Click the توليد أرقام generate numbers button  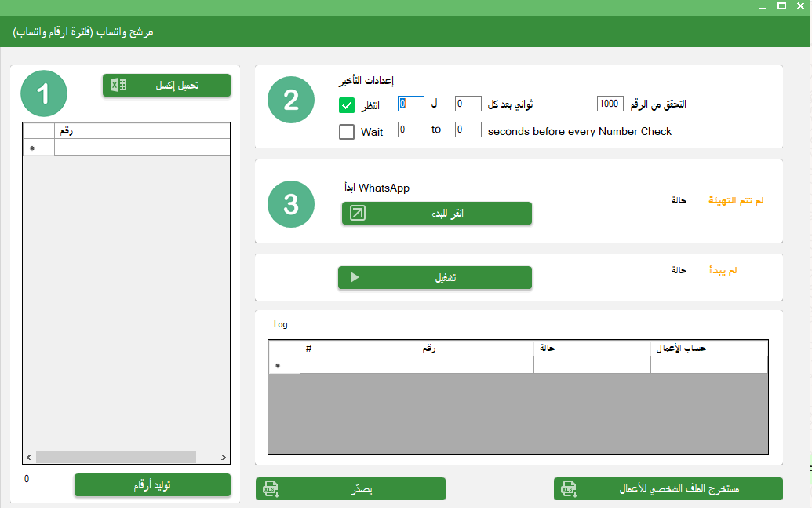(x=152, y=485)
